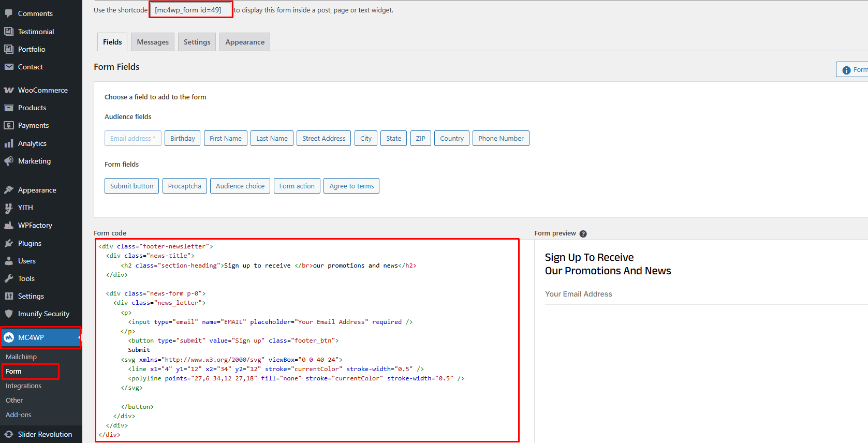
Task: Select Form submenu item under MC4WP
Action: click(13, 372)
